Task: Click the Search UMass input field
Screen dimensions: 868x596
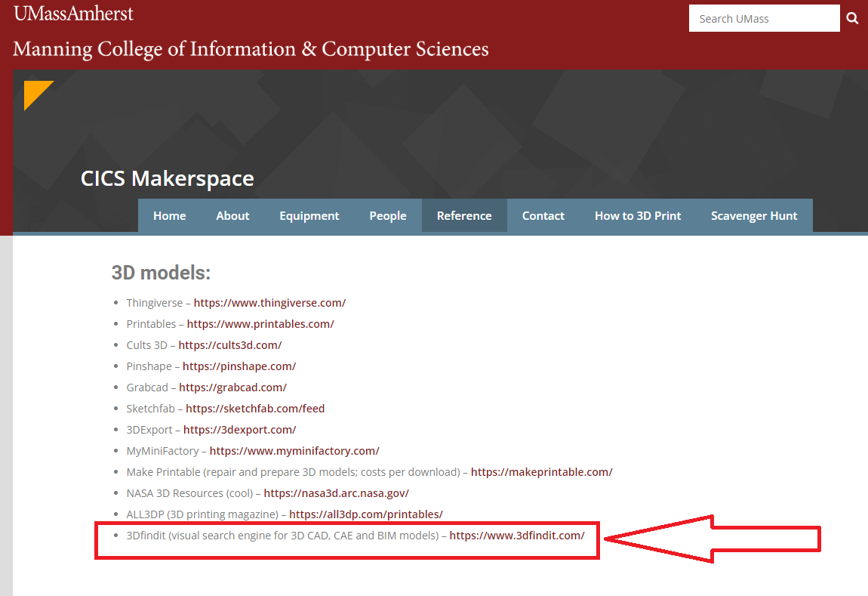Action: pyautogui.click(x=764, y=18)
